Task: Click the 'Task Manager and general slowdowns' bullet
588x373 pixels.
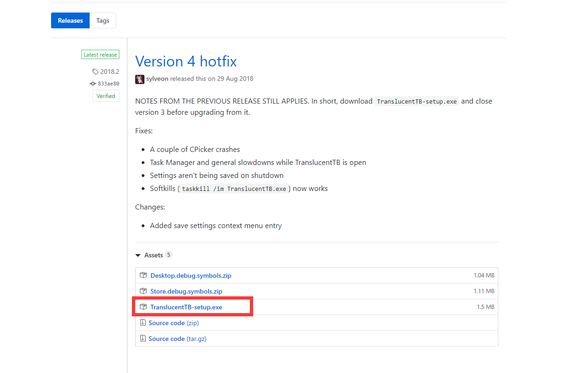Action: pyautogui.click(x=258, y=163)
